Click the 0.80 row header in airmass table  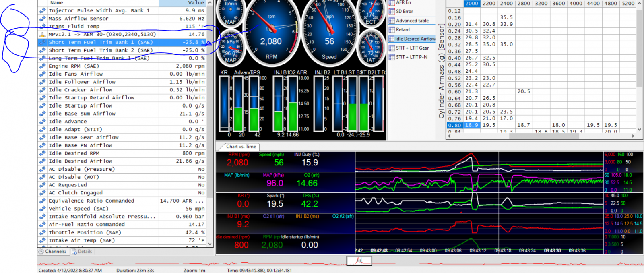pyautogui.click(x=454, y=125)
